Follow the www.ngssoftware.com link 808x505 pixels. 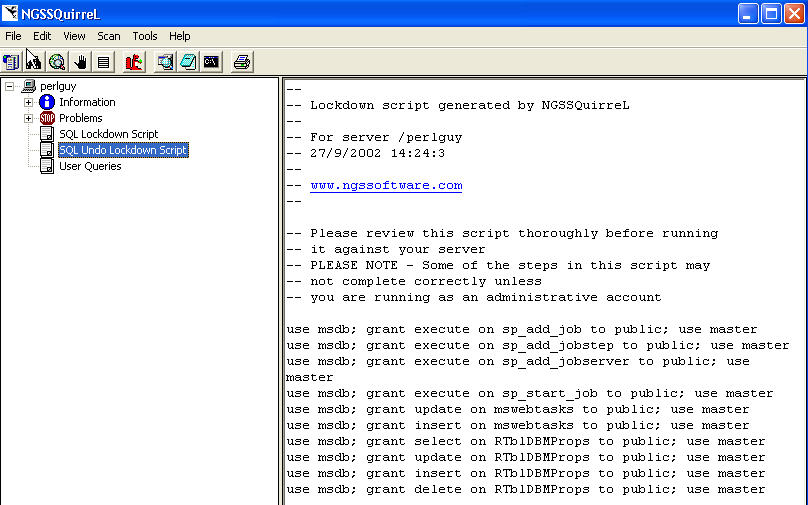tap(386, 186)
